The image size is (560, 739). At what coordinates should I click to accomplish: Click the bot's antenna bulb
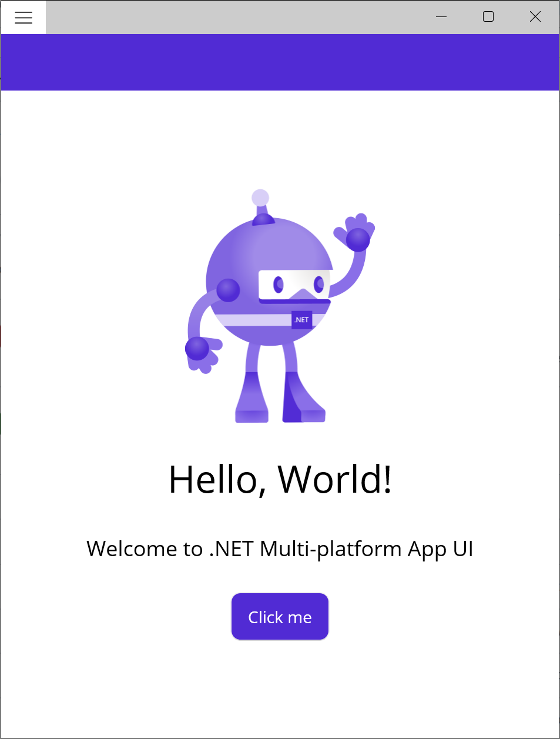point(260,196)
